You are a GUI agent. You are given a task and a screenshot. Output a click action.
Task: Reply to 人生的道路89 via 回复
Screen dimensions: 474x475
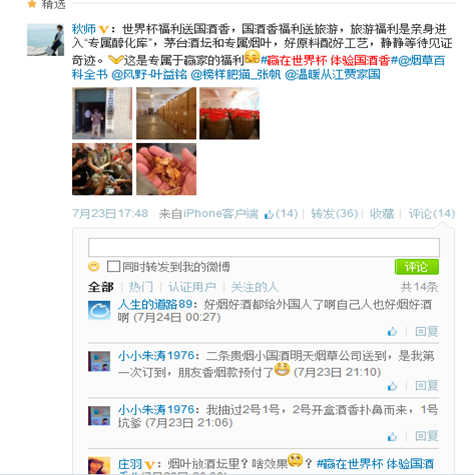pyautogui.click(x=427, y=332)
